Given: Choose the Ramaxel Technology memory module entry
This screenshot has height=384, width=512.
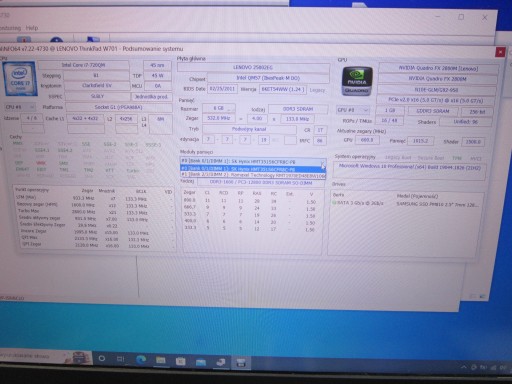Looking at the screenshot, I should [x=252, y=175].
